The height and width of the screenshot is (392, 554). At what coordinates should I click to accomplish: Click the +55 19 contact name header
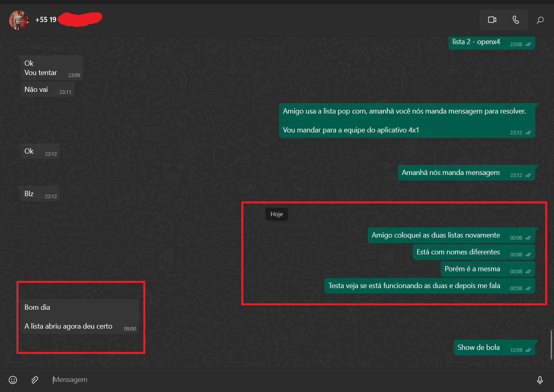(x=46, y=20)
